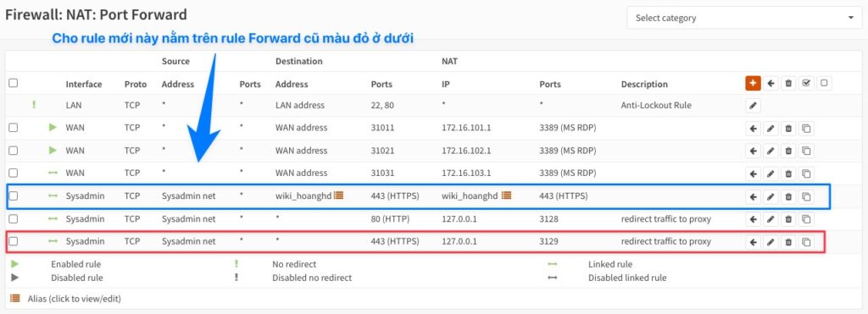This screenshot has height=314, width=868.
Task: Click the destination ports 22, 80 cell
Action: (383, 105)
